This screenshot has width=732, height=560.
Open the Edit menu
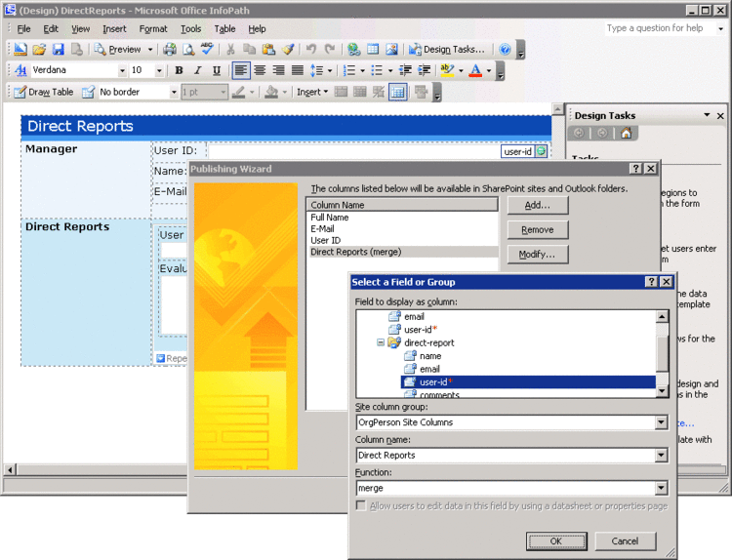pyautogui.click(x=51, y=29)
